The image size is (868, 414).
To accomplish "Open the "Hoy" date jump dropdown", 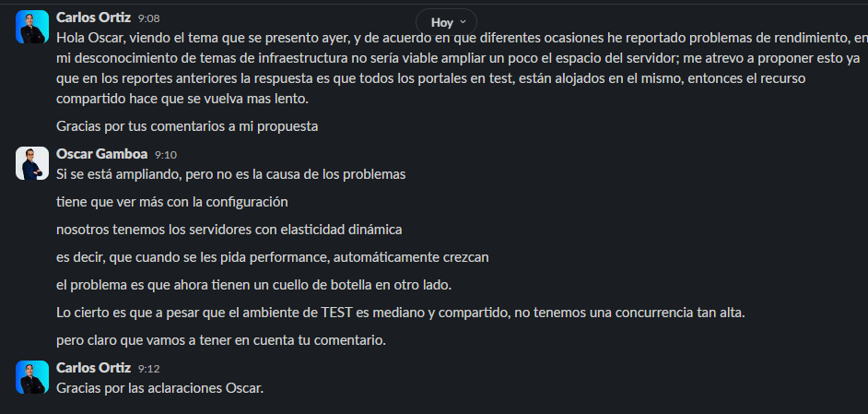I will pos(449,21).
